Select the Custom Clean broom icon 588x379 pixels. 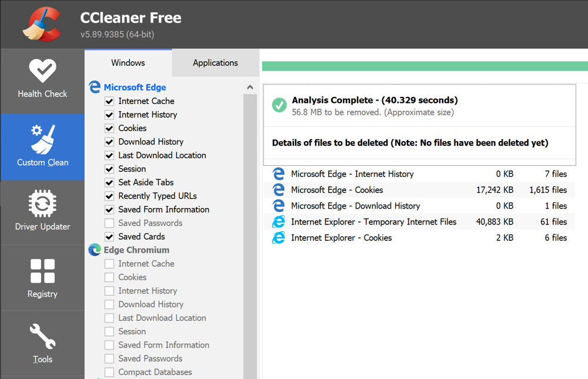click(42, 139)
